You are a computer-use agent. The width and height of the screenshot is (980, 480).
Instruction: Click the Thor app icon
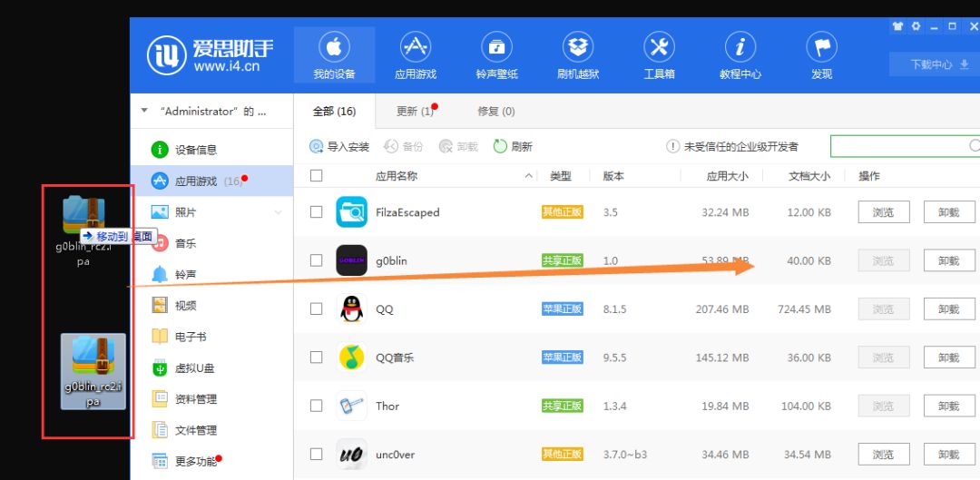pos(352,406)
